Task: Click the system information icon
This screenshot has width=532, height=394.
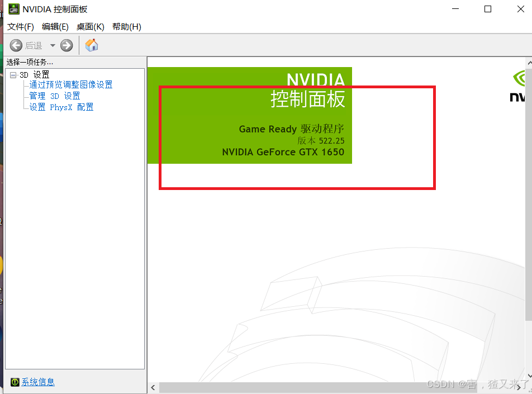Action: point(15,382)
